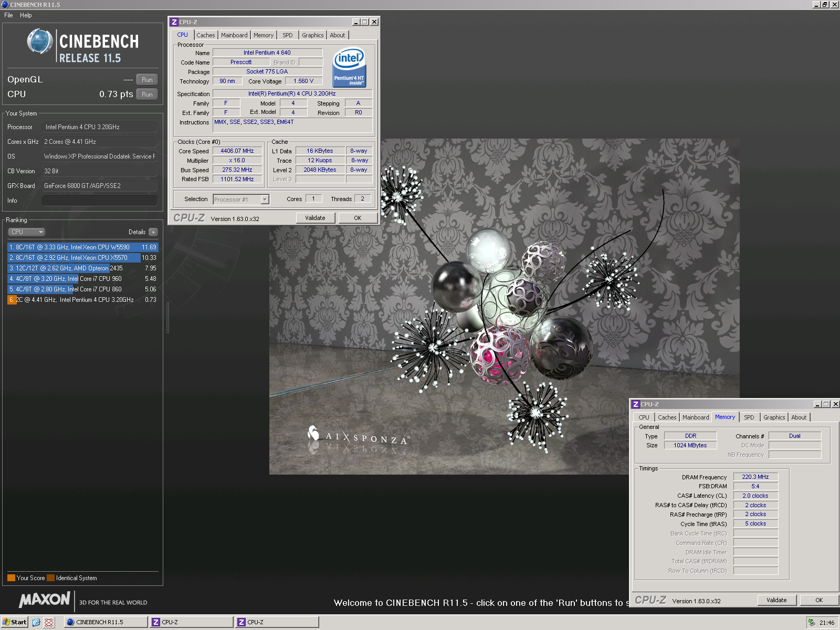840x630 pixels.
Task: Close the top CPU-Z window
Action: coord(374,22)
